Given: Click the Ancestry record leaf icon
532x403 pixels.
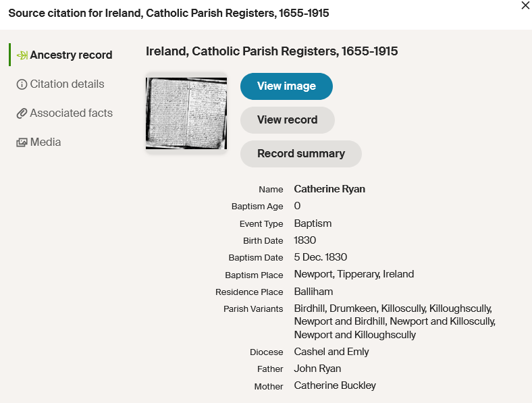Looking at the screenshot, I should coord(22,55).
